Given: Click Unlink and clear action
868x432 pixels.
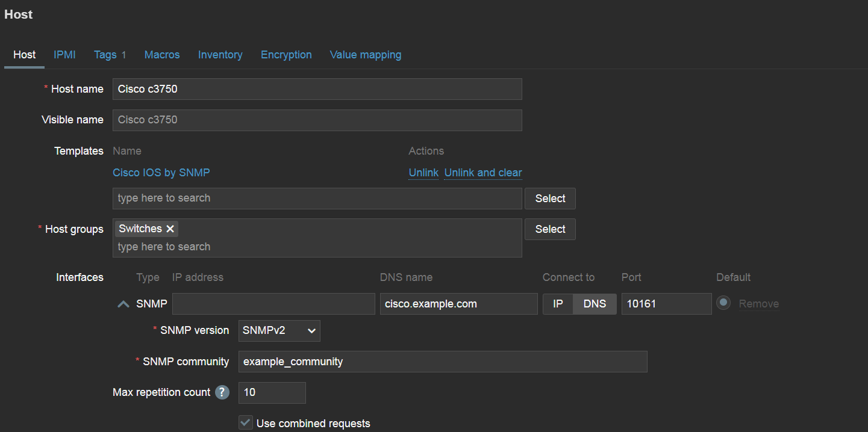Looking at the screenshot, I should (483, 173).
